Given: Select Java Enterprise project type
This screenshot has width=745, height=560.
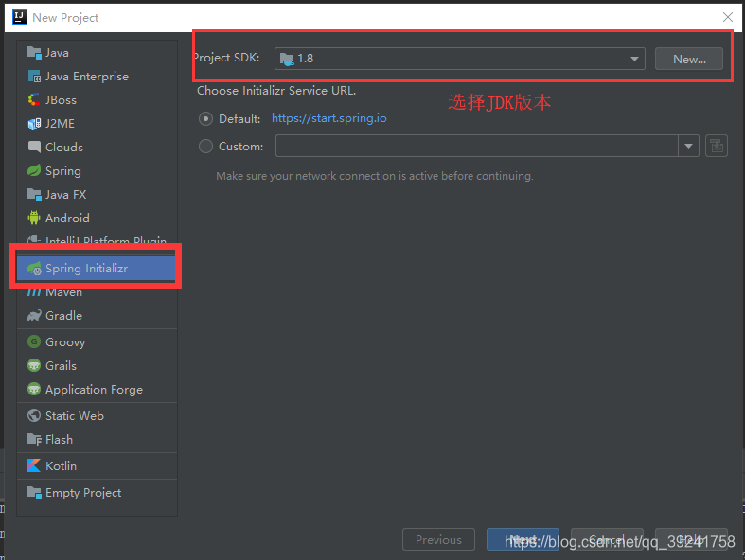Looking at the screenshot, I should (x=97, y=77).
